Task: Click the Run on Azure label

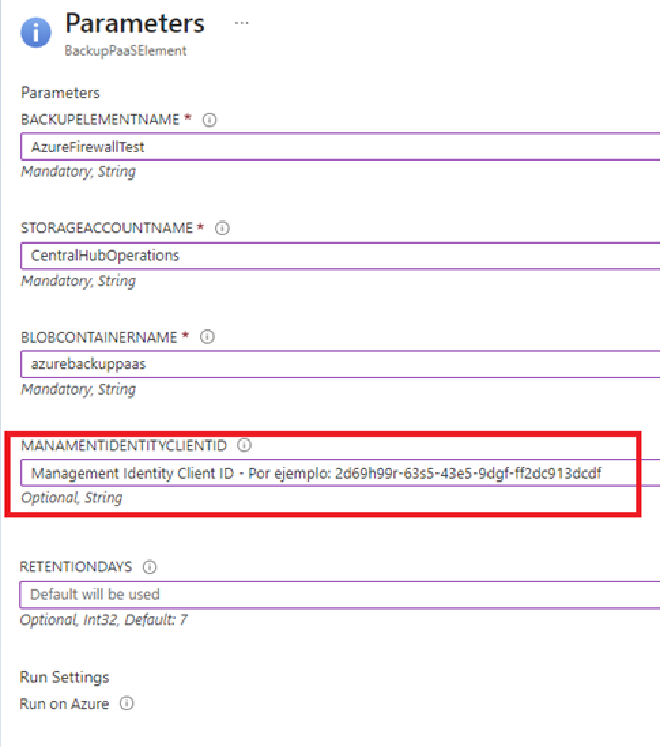Action: (x=64, y=704)
